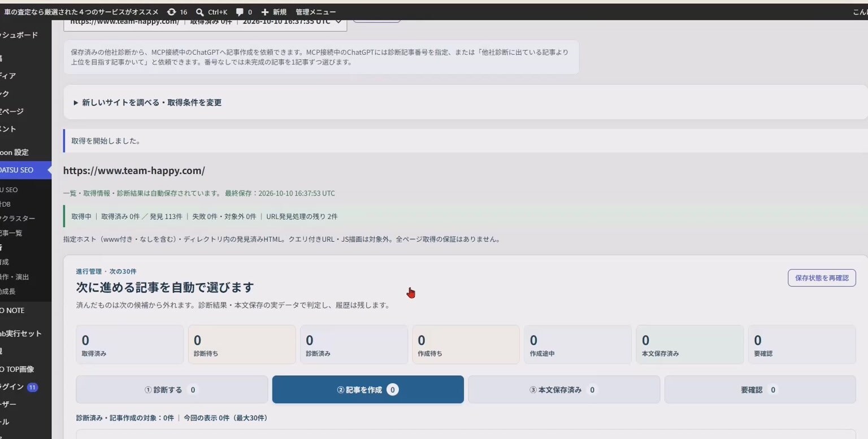Image resolution: width=868 pixels, height=439 pixels.
Task: Click site title 車の査定なら厳選された4つのサービスがオススメ
Action: 82,12
